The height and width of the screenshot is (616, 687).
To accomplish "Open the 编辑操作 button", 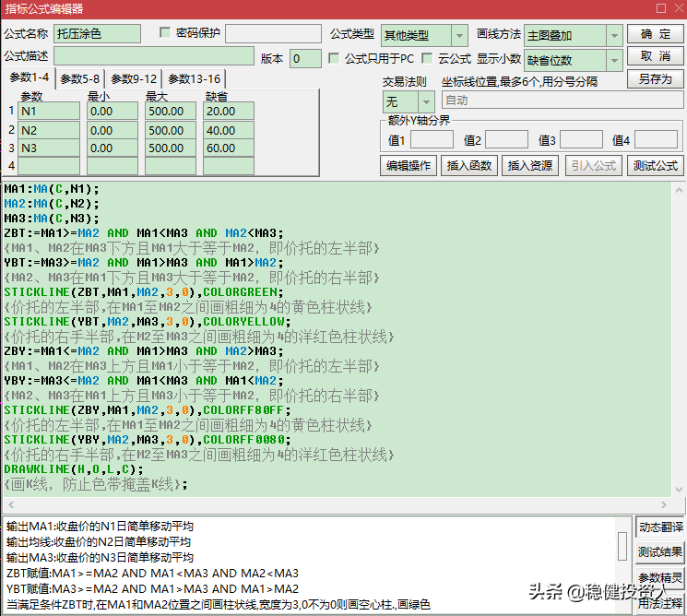I will pos(409,166).
